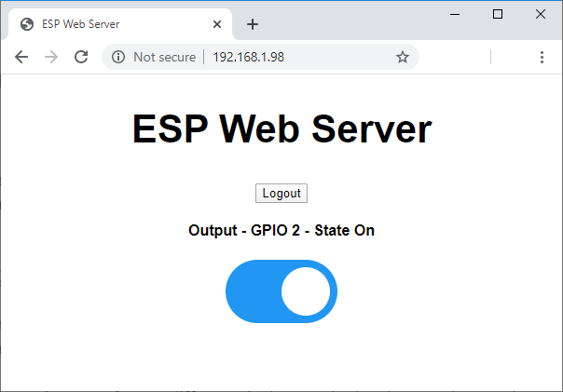This screenshot has height=392, width=563.
Task: Click the white knob on the blue switch
Action: [x=306, y=291]
